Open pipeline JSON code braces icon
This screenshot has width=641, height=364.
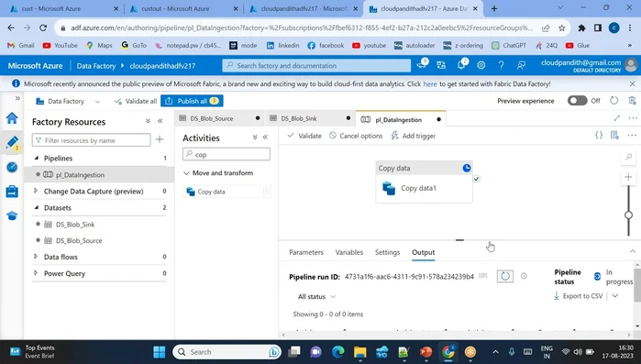point(599,135)
